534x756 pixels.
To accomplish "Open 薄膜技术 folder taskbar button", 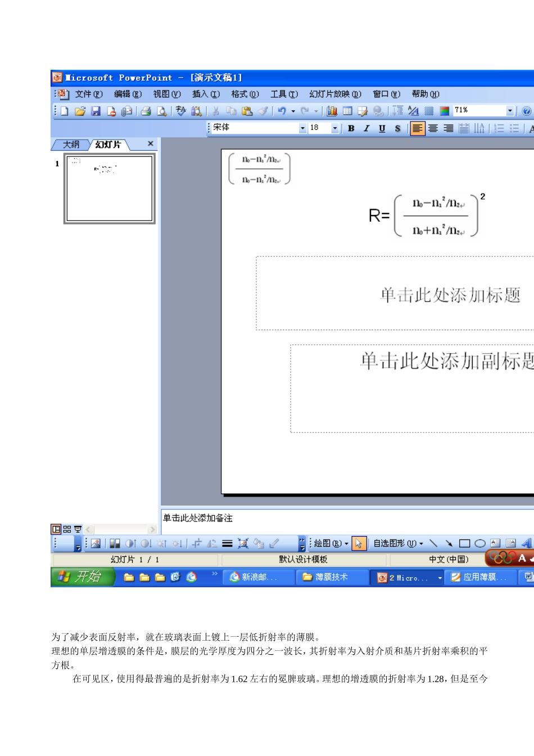I will [x=332, y=577].
